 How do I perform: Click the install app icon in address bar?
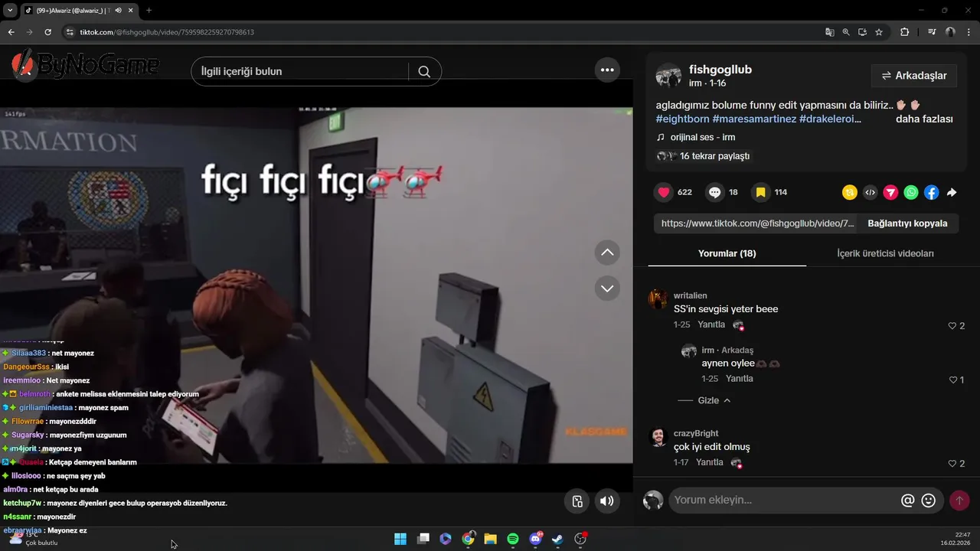tap(862, 32)
